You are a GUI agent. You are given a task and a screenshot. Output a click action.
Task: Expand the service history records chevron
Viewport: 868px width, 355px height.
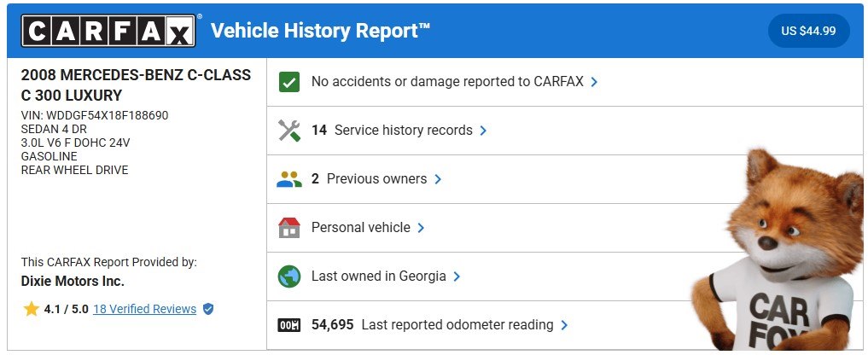coord(483,131)
